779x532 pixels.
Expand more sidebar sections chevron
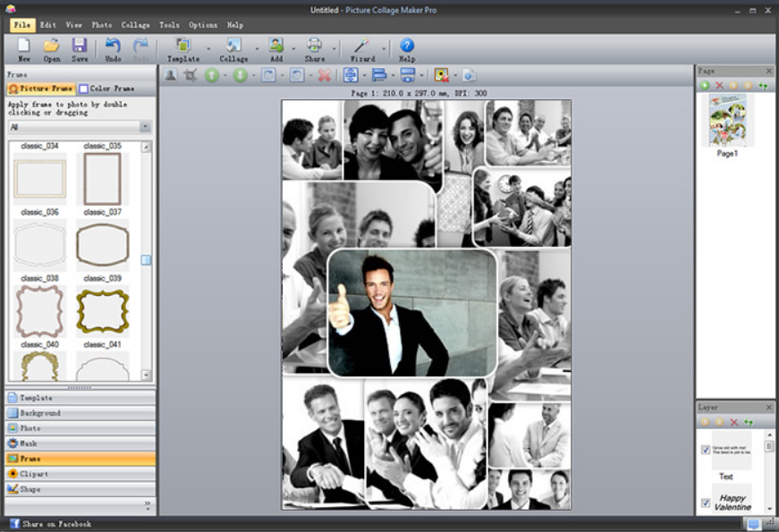point(148,505)
